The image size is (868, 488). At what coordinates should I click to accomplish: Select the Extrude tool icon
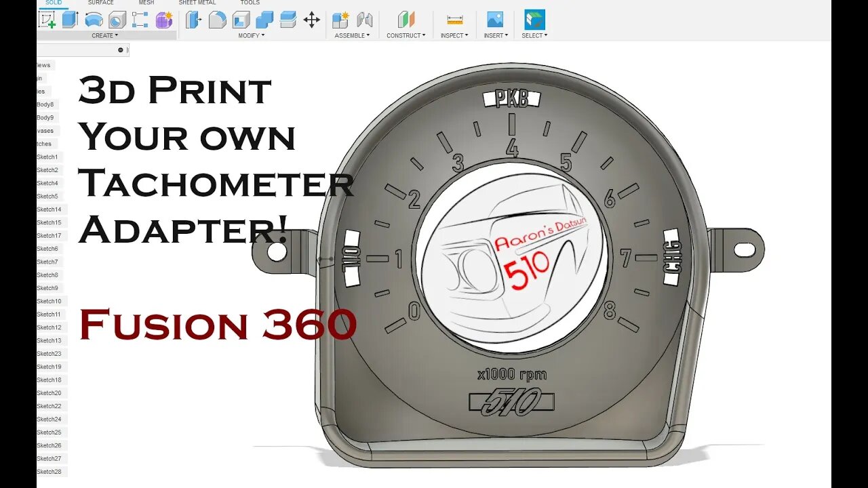click(x=71, y=20)
